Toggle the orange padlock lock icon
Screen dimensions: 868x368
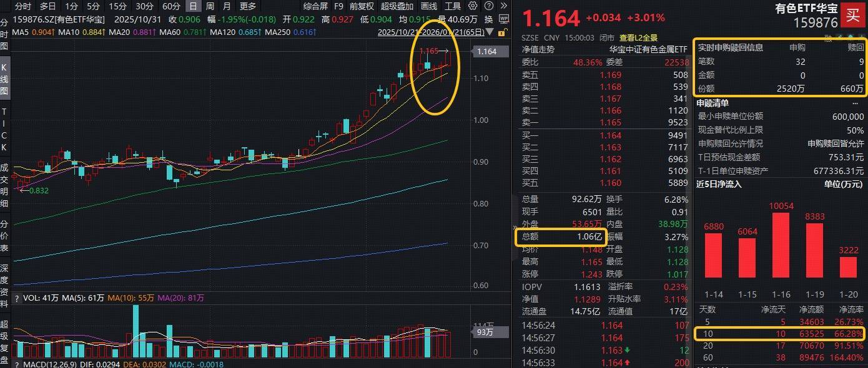tap(503, 32)
